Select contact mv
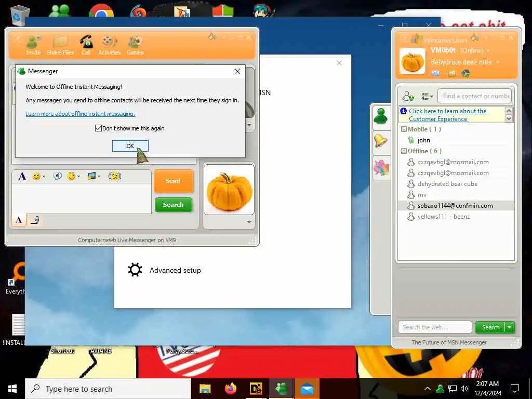 [422, 195]
